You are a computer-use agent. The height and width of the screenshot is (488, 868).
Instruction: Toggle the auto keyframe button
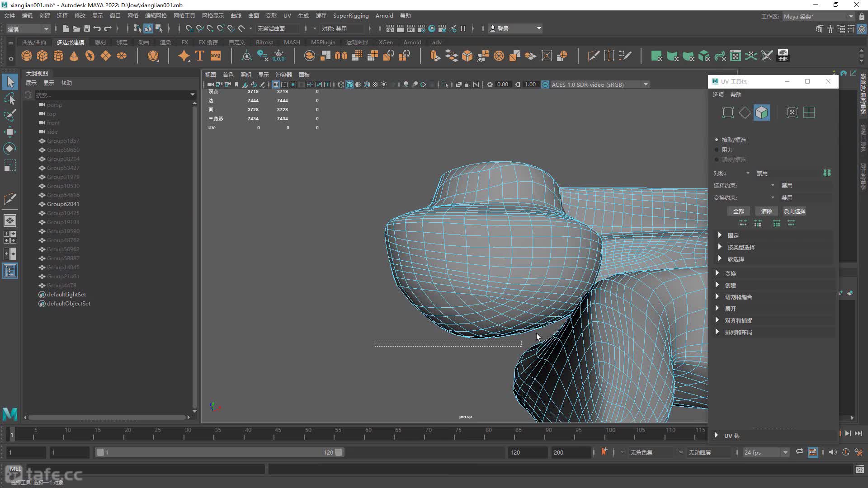[x=845, y=452]
